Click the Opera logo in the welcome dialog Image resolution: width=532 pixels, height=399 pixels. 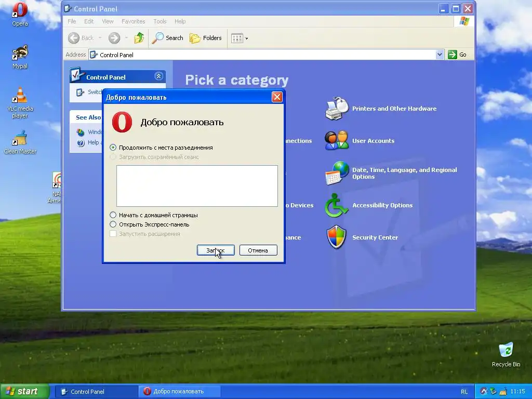pyautogui.click(x=122, y=122)
